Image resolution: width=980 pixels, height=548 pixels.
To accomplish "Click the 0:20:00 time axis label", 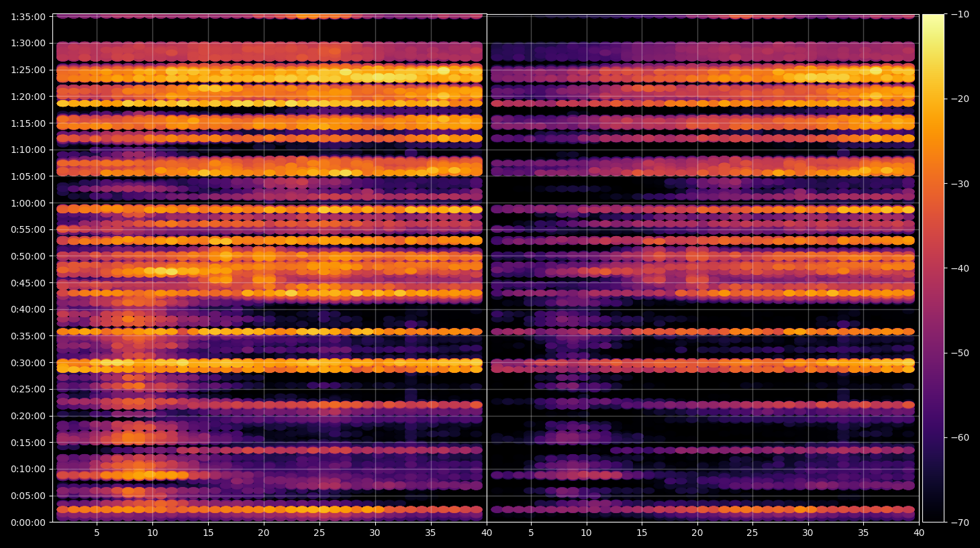I will [x=28, y=416].
